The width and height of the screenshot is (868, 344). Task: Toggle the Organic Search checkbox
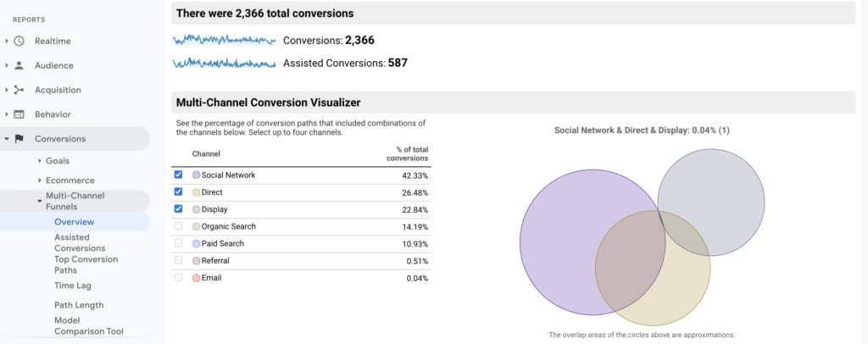178,225
